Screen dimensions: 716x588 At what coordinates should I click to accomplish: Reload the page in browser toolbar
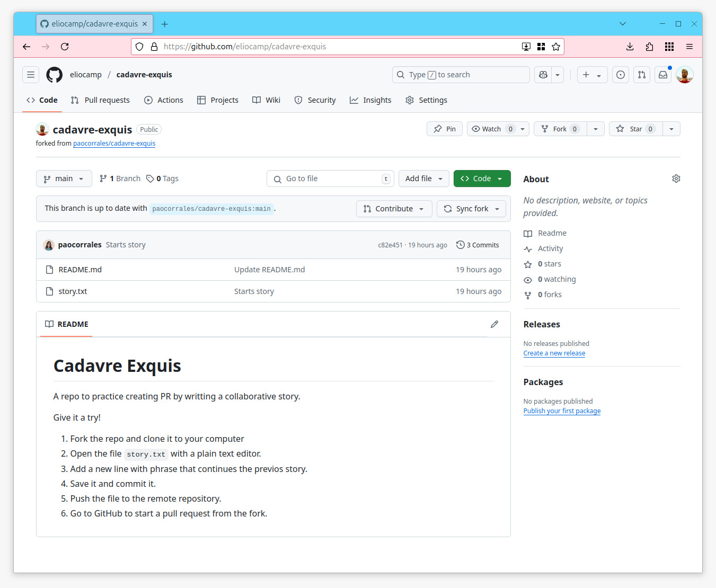click(x=65, y=47)
